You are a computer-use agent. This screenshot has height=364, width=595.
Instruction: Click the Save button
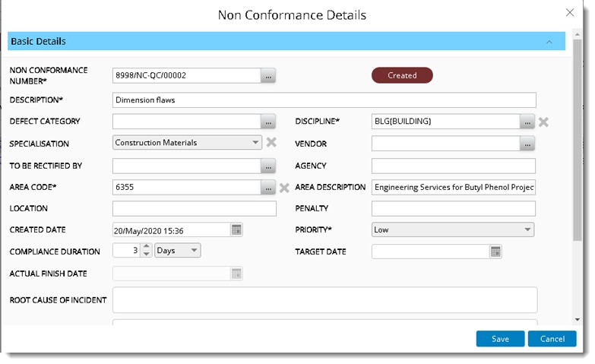[x=500, y=339]
